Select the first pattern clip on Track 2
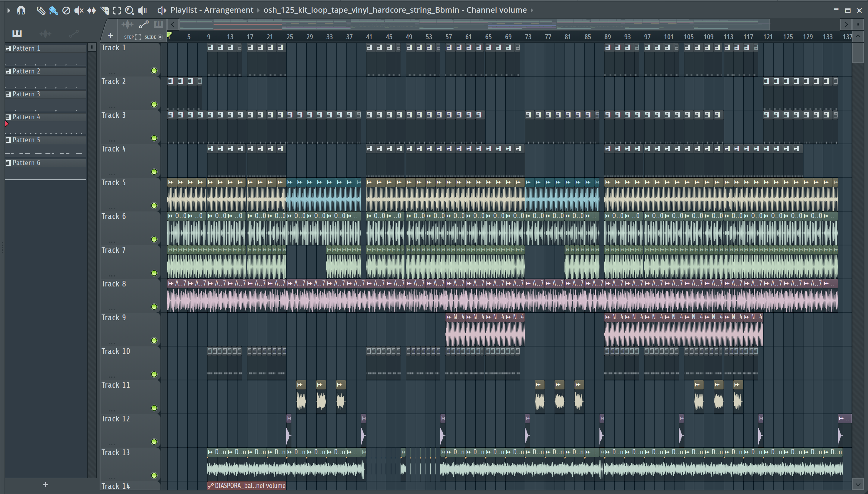Viewport: 868px width, 494px height. 172,93
